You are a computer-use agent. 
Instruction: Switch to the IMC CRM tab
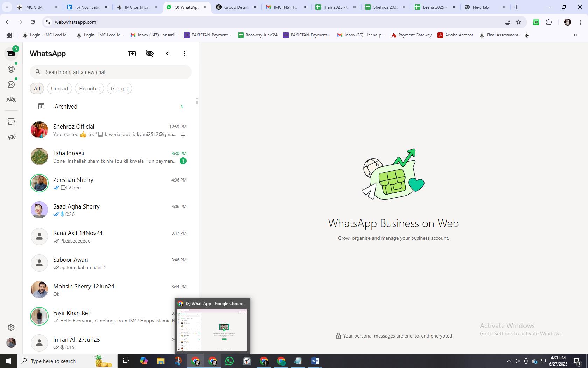coord(38,7)
